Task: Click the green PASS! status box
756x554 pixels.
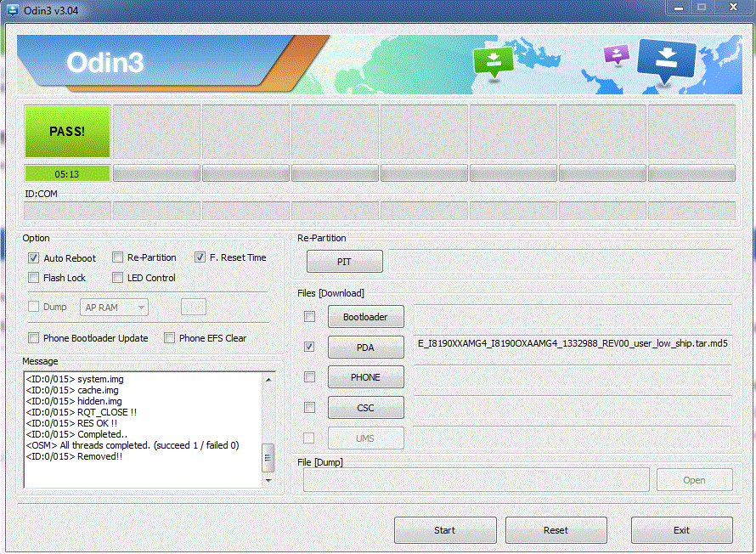Action: [67, 132]
